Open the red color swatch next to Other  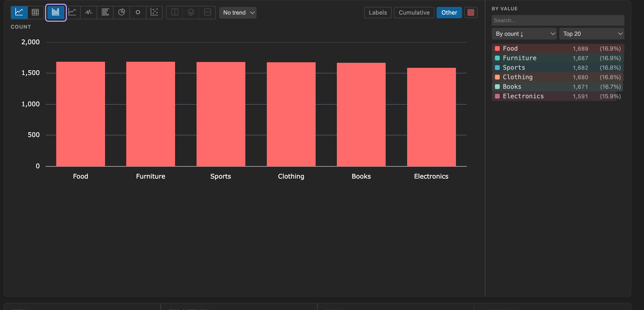coord(471,12)
